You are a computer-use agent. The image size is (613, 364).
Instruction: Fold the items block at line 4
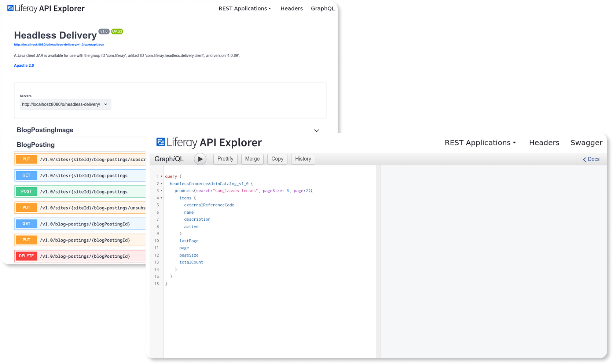pyautogui.click(x=161, y=198)
